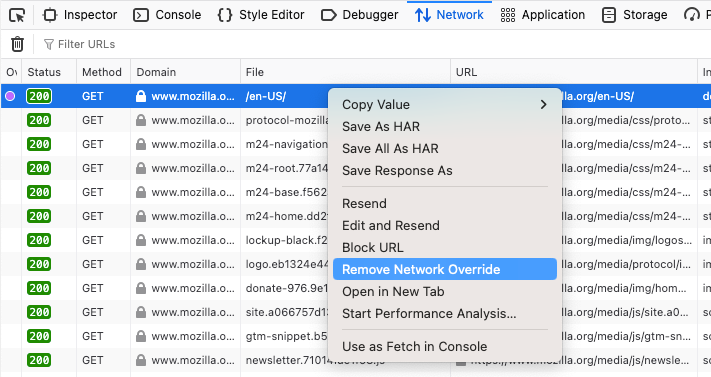Expand the Copy Value submenu
711x377 pixels.
[x=445, y=104]
